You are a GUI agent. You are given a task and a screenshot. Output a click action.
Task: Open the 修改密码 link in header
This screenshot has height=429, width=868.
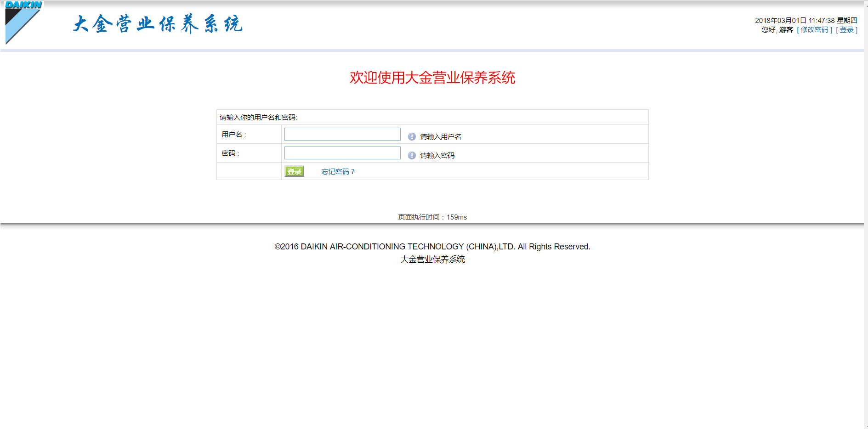coord(815,30)
